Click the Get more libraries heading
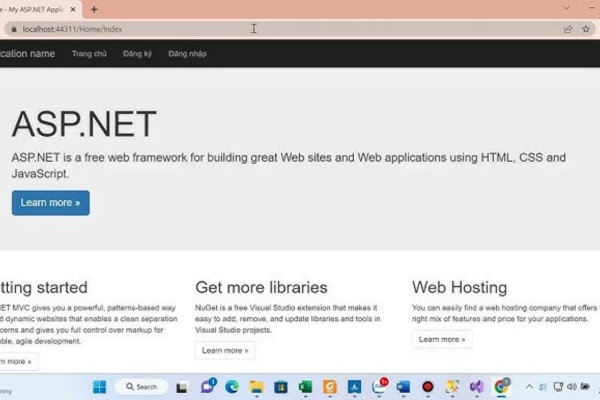The height and width of the screenshot is (400, 600). point(261,287)
